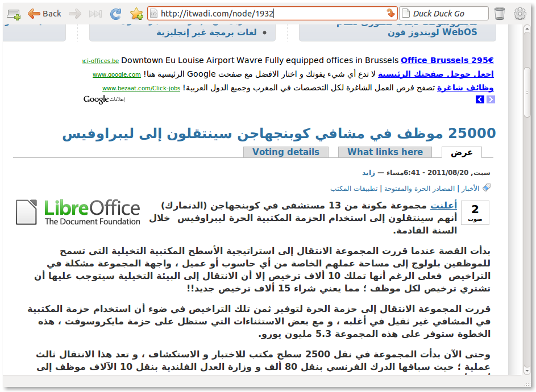Click the forward navigation arrow
Viewport: 536px width, 392px height.
click(77, 13)
